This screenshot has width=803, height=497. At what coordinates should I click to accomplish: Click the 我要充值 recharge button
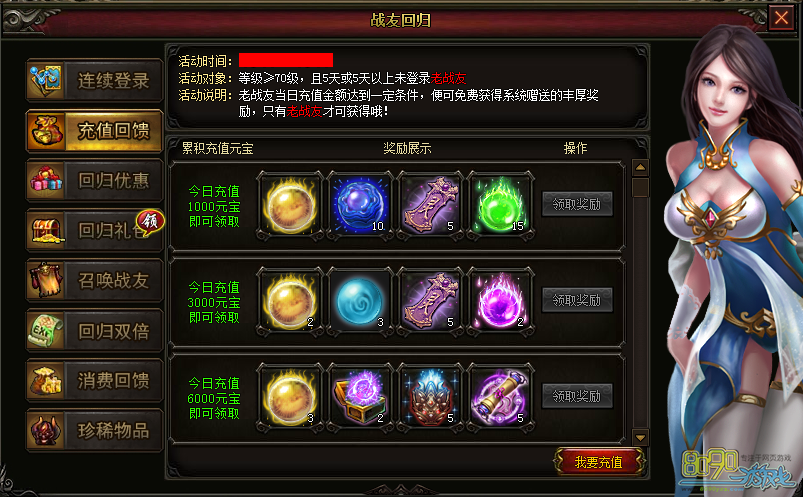click(599, 462)
